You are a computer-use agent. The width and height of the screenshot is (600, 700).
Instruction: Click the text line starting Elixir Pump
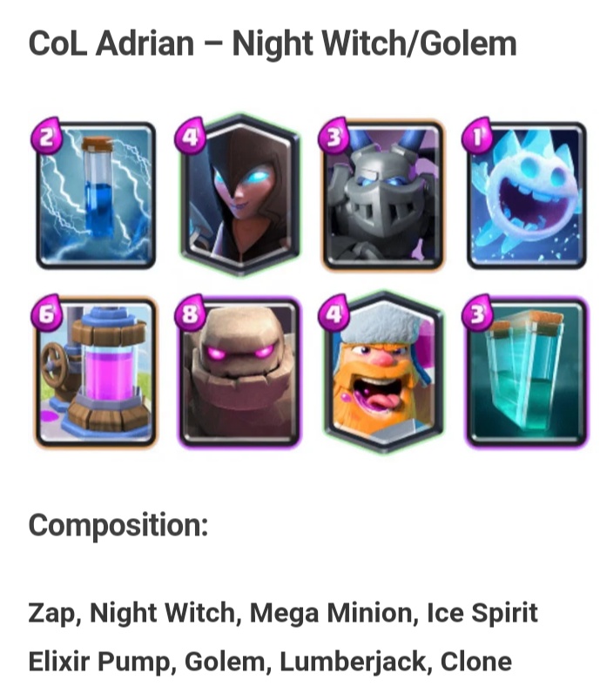coord(270,662)
